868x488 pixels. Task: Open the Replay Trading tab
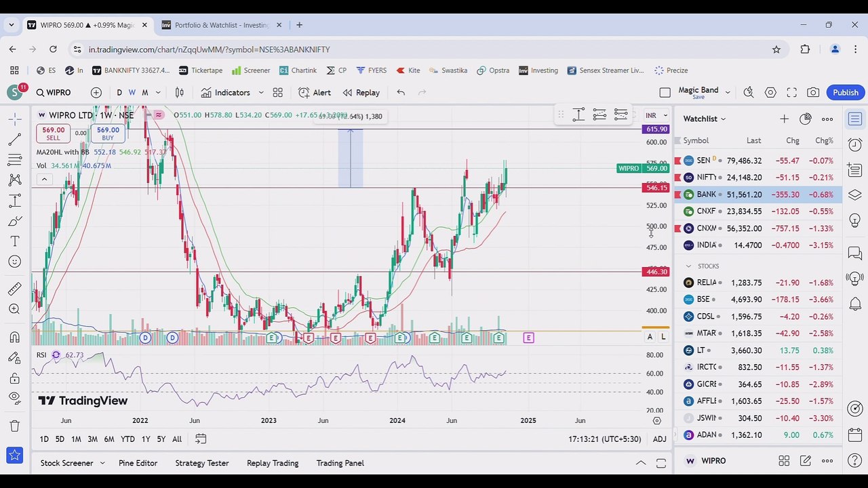pos(273,463)
